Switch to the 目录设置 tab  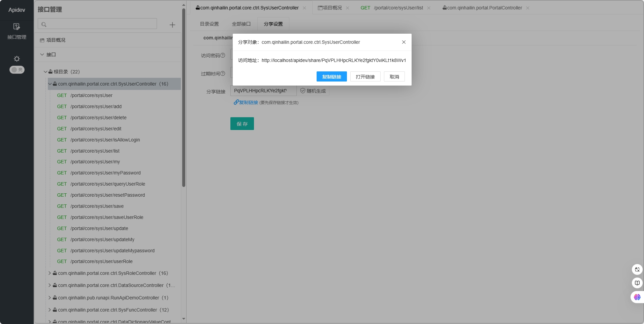click(x=209, y=24)
